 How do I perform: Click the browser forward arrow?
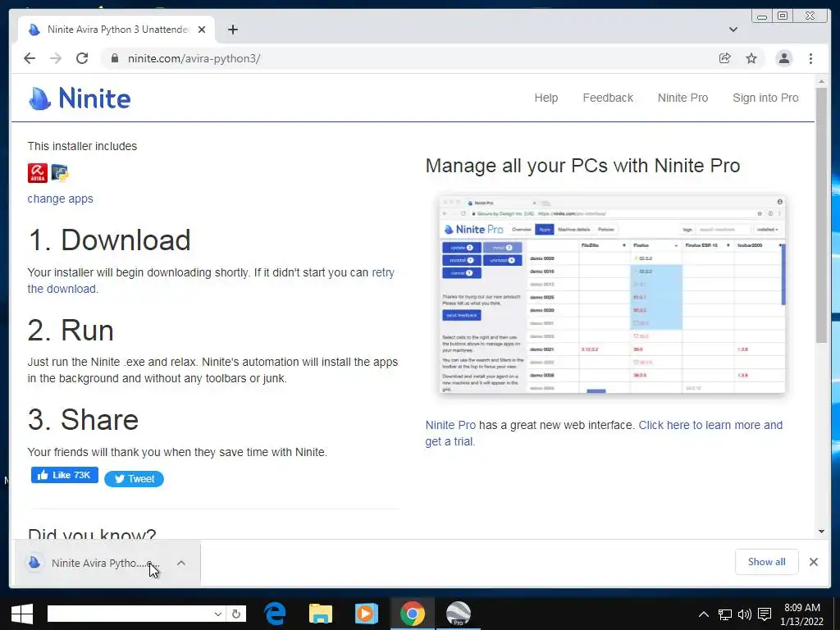[x=56, y=58]
